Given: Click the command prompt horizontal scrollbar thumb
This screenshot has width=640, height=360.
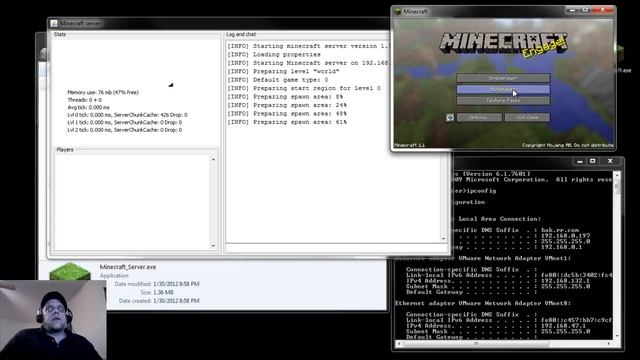Looking at the screenshot, I should [x=476, y=344].
